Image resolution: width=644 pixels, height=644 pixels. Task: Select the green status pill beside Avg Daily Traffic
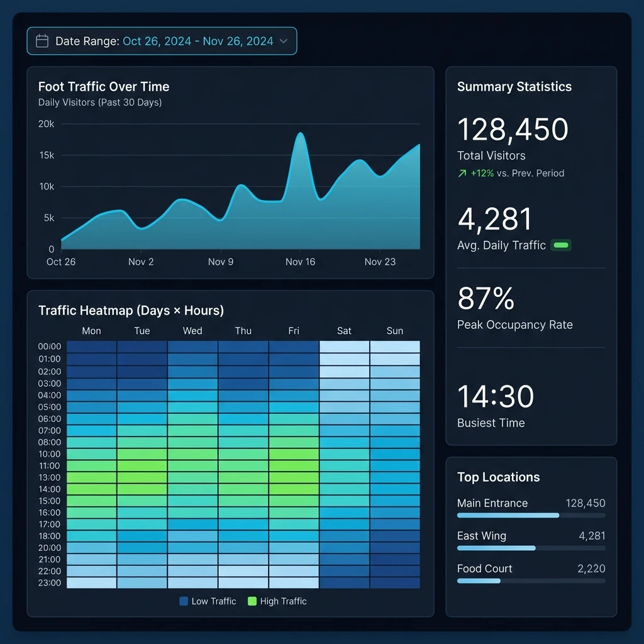pos(561,245)
